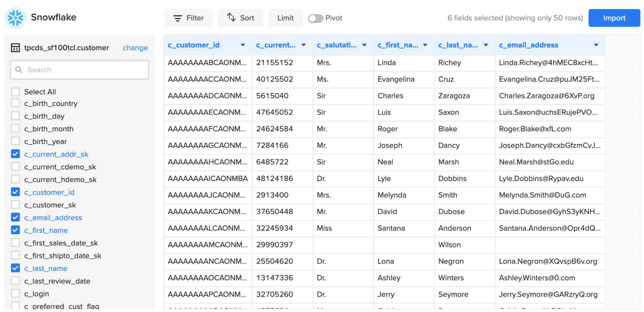Check the c_current_hdemo_sk checkbox

(x=15, y=179)
